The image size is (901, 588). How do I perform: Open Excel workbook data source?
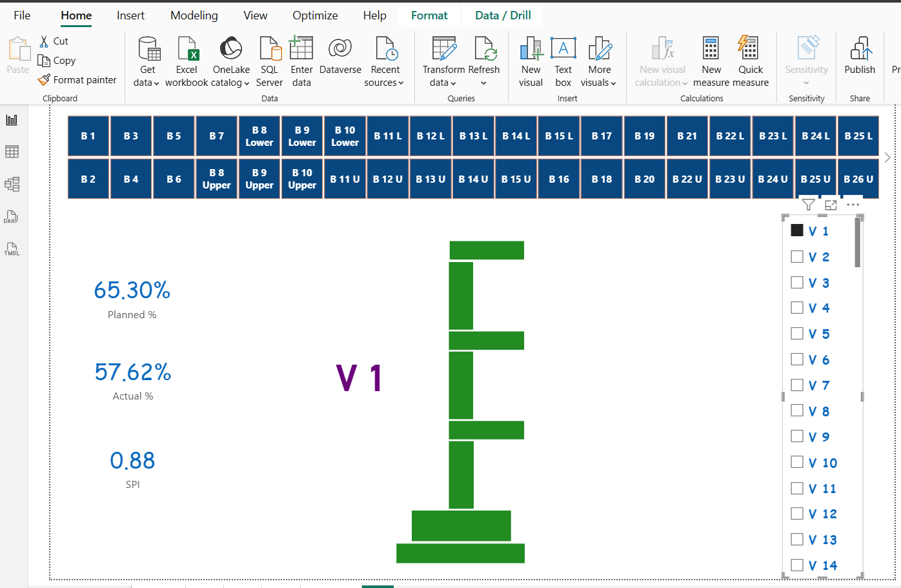point(187,62)
